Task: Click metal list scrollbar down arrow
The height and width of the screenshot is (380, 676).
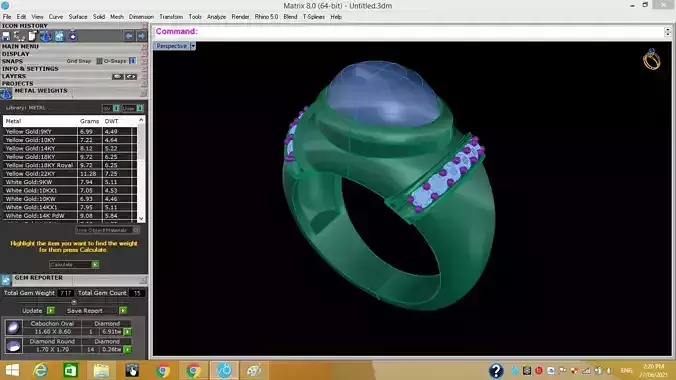Action: pos(141,219)
